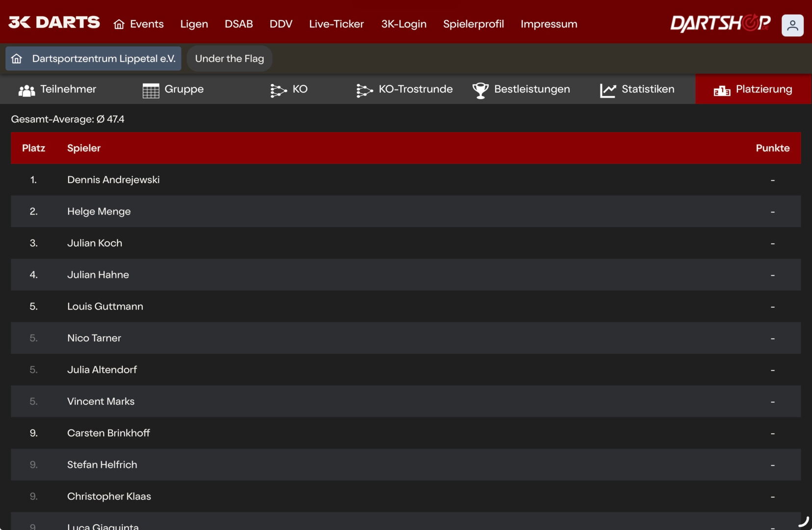Select player Dennis Andrejewski row

click(x=113, y=180)
